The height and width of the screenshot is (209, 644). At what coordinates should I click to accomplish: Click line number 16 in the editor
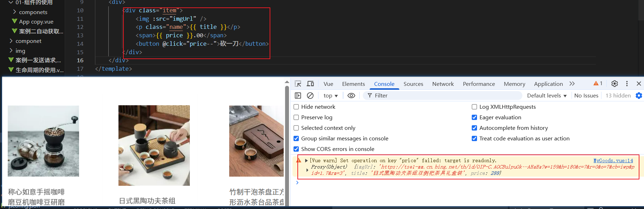80,60
